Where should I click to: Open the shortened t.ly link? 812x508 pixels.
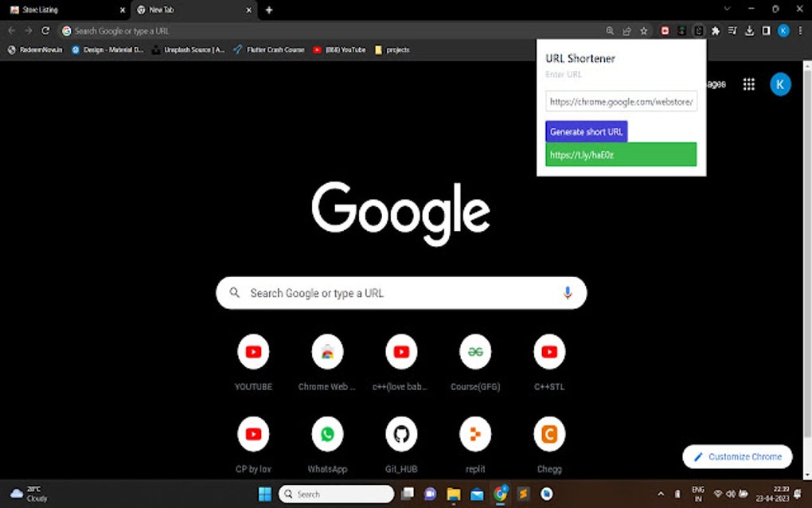(621, 154)
